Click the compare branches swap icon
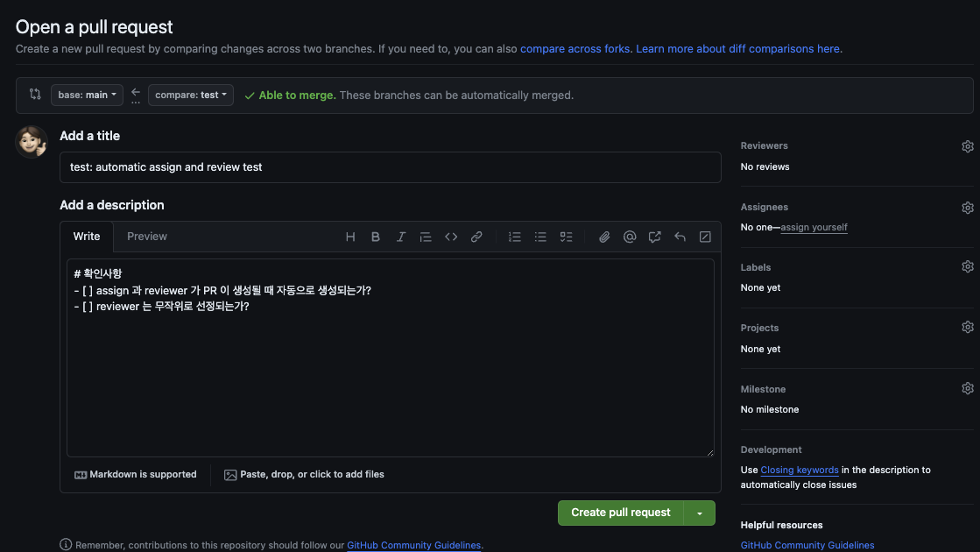Screen dimensions: 980x552 [x=35, y=95]
